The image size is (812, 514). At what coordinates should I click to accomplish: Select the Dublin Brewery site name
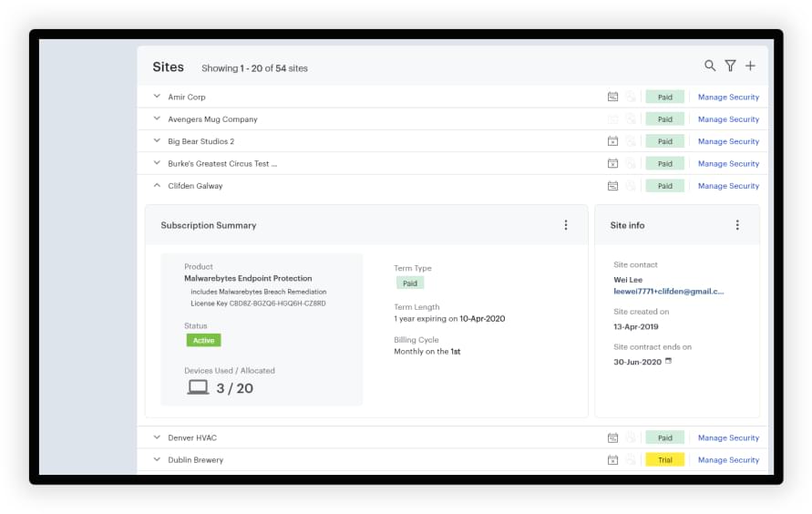point(195,460)
